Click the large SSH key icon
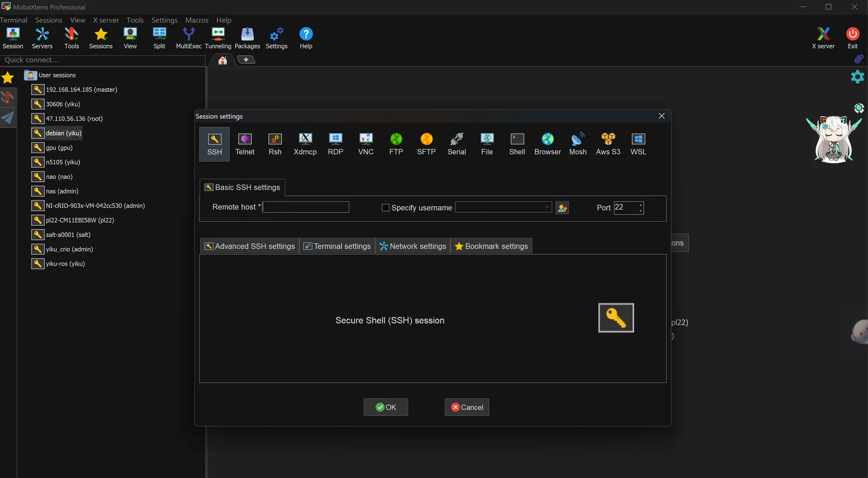This screenshot has width=868, height=478. click(x=616, y=318)
